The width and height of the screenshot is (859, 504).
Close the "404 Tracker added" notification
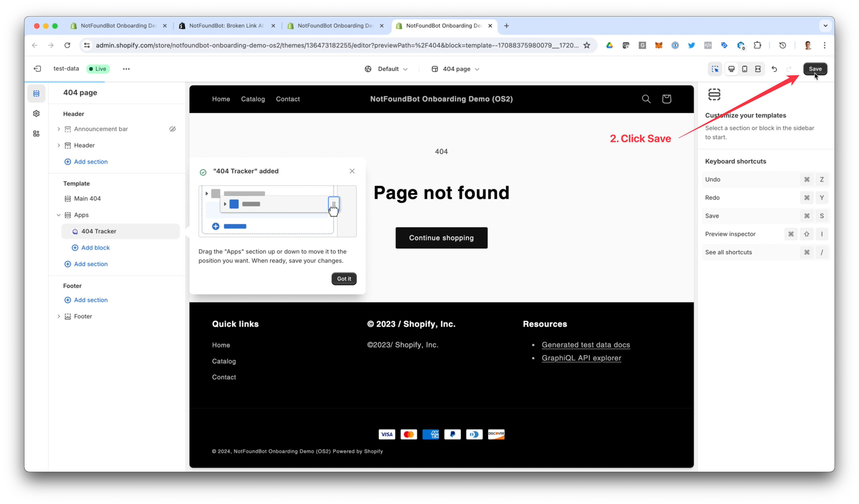tap(352, 171)
